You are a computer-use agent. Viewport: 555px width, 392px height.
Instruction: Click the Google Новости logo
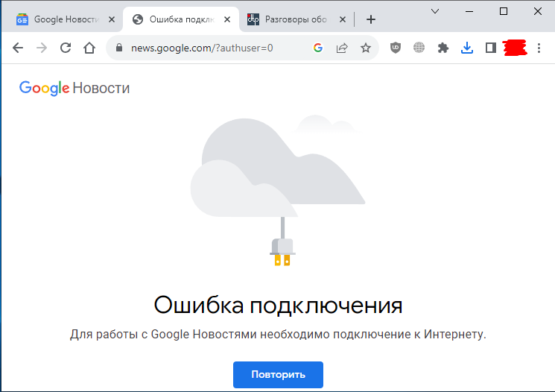(74, 88)
